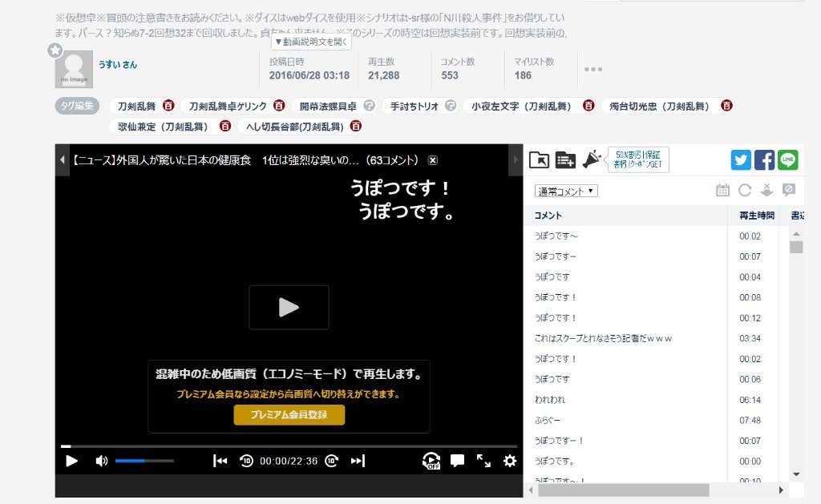Click the add-to-mylist icon above the comment list
Viewport: 821px width, 504px height.
coord(565,159)
